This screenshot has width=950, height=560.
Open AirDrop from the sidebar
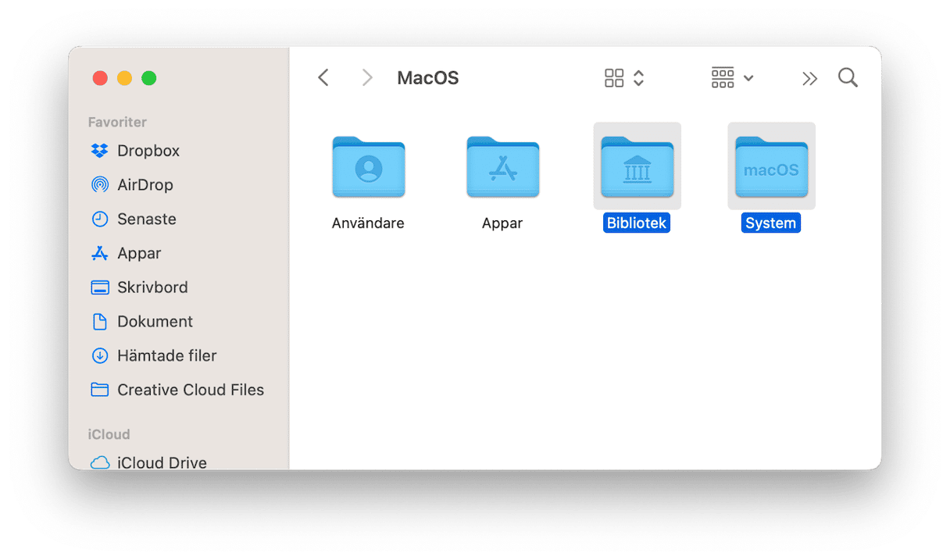pyautogui.click(x=145, y=185)
